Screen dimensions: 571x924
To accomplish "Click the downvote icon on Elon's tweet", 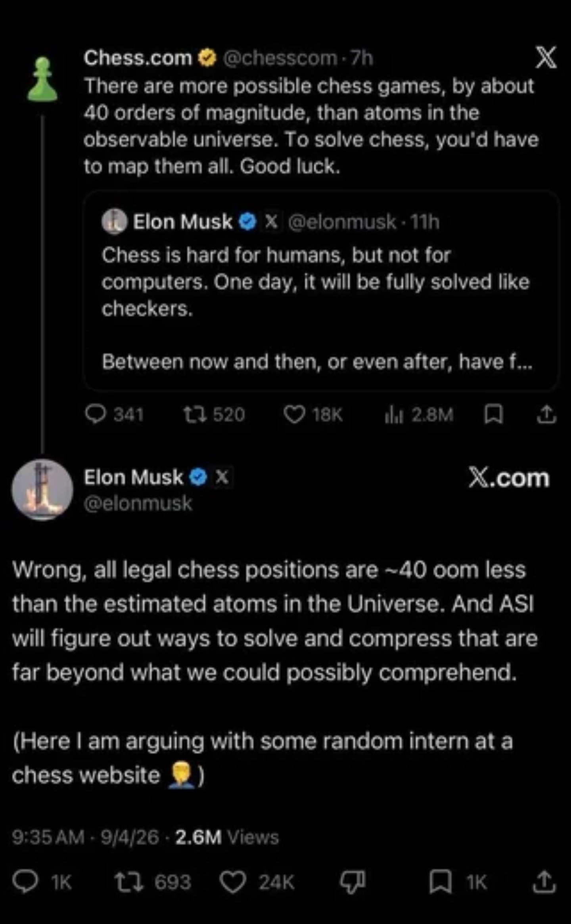I will click(x=352, y=882).
